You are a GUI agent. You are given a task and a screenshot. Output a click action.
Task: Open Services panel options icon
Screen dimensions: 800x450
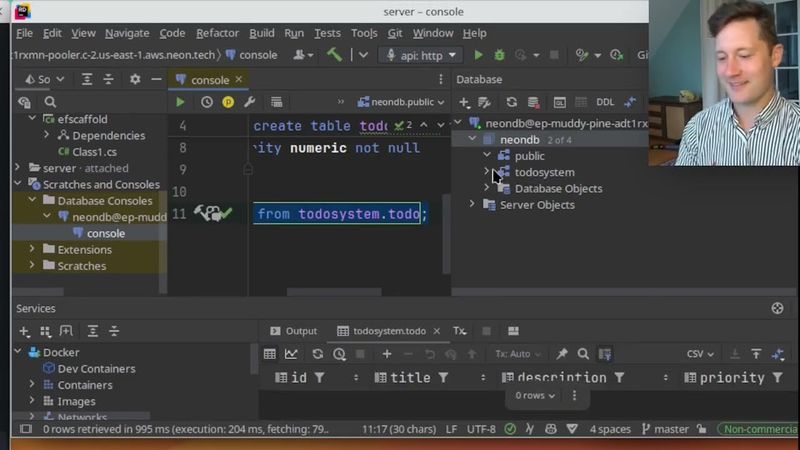(777, 308)
